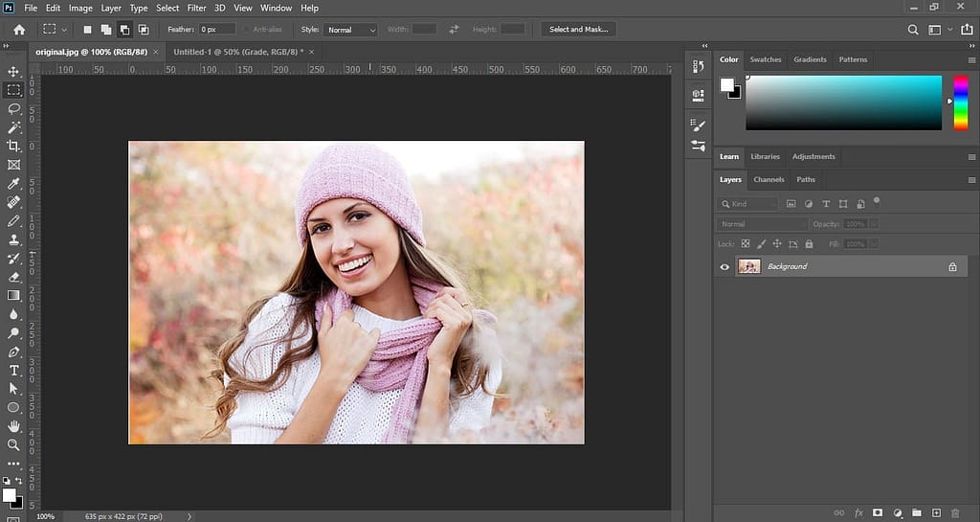Open the Brush Settings panel icon
The image size is (980, 522).
698,125
